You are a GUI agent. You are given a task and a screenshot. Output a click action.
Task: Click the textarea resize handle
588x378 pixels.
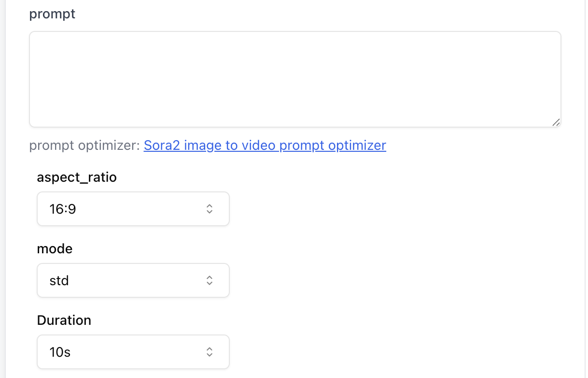point(556,122)
